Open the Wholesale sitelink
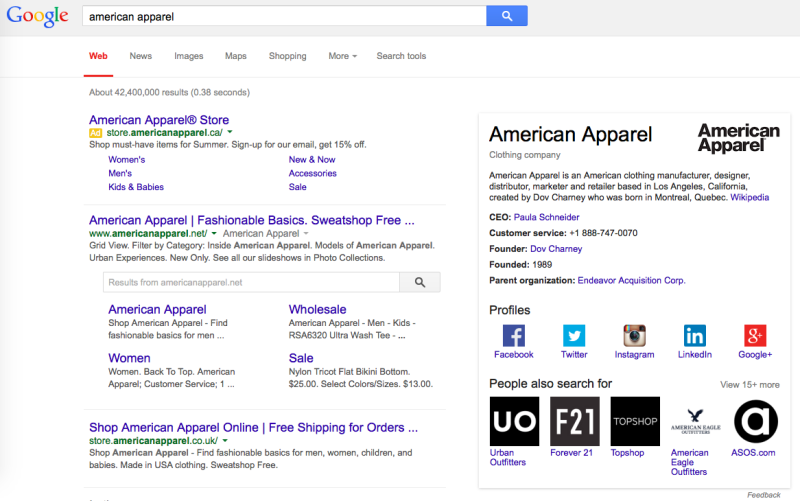The image size is (800, 501). [317, 310]
